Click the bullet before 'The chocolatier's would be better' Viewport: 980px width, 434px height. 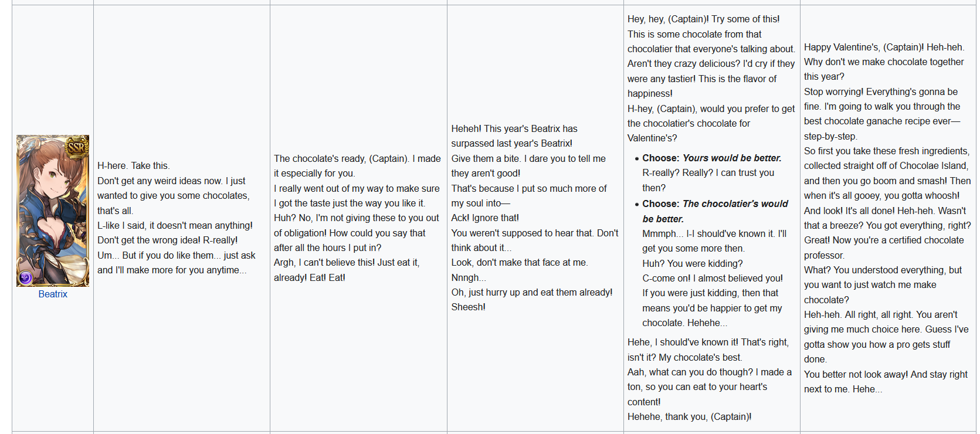[636, 205]
